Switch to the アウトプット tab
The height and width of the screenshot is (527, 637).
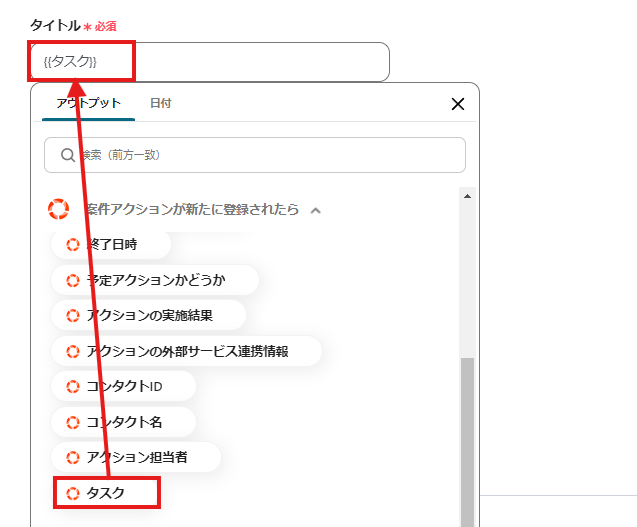[x=88, y=103]
